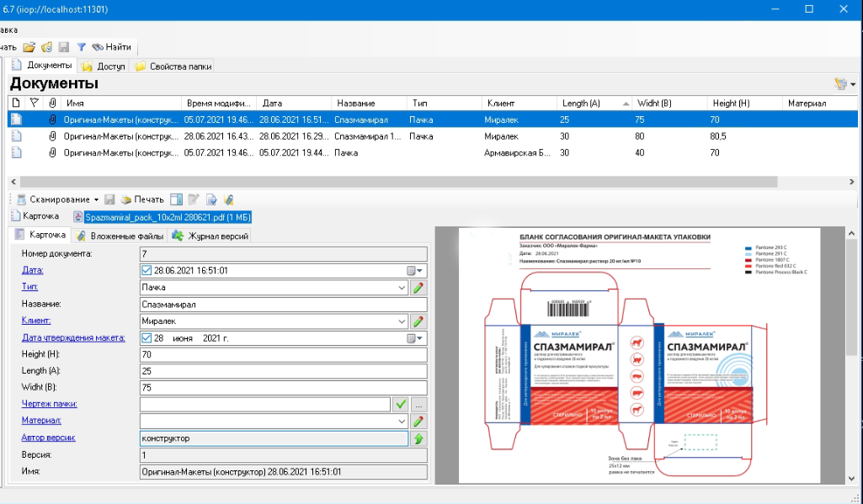
Task: Toggle the Дата утверждения макета checkbox
Action: click(147, 338)
